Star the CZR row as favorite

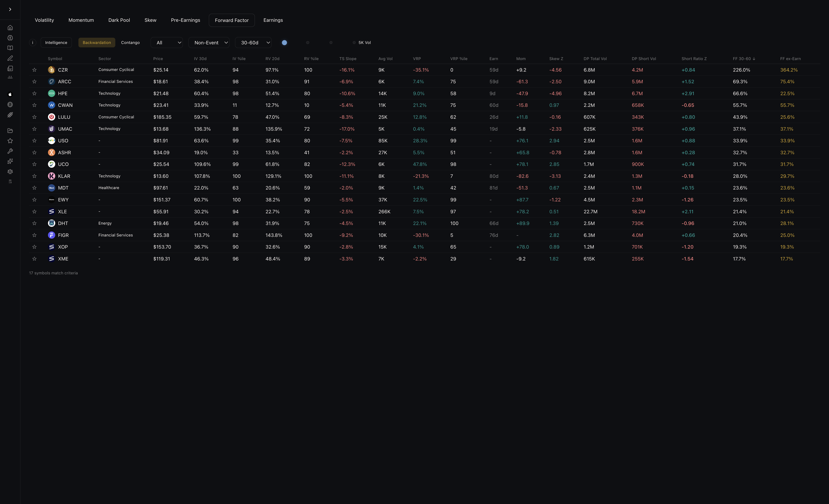coord(35,70)
